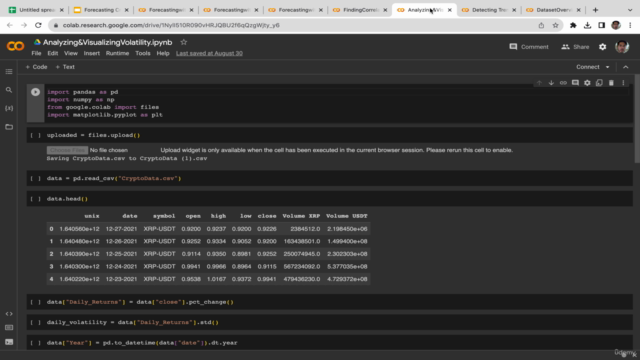Add a new Text cell
The image size is (640, 360).
point(65,67)
